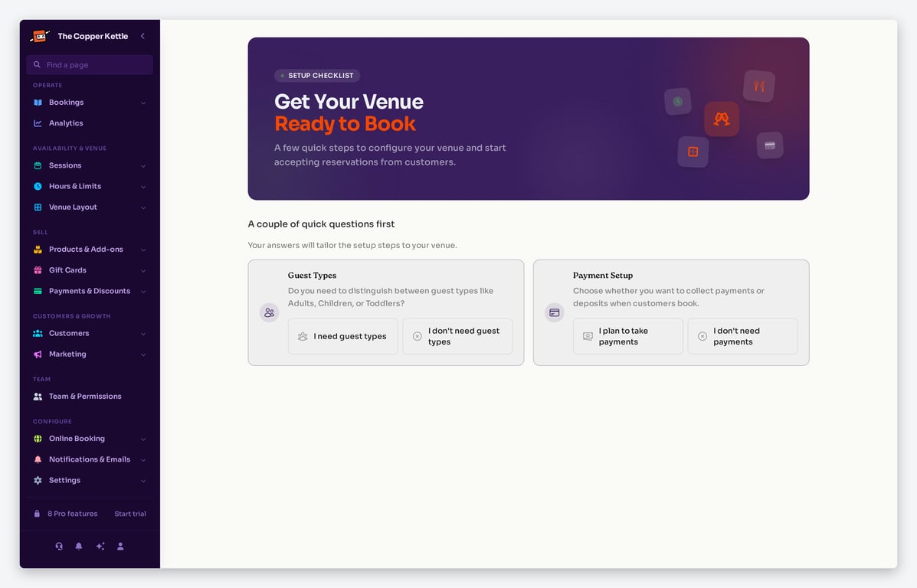This screenshot has height=588, width=917.
Task: Open the user profile icon in sidebar footer
Action: point(120,546)
